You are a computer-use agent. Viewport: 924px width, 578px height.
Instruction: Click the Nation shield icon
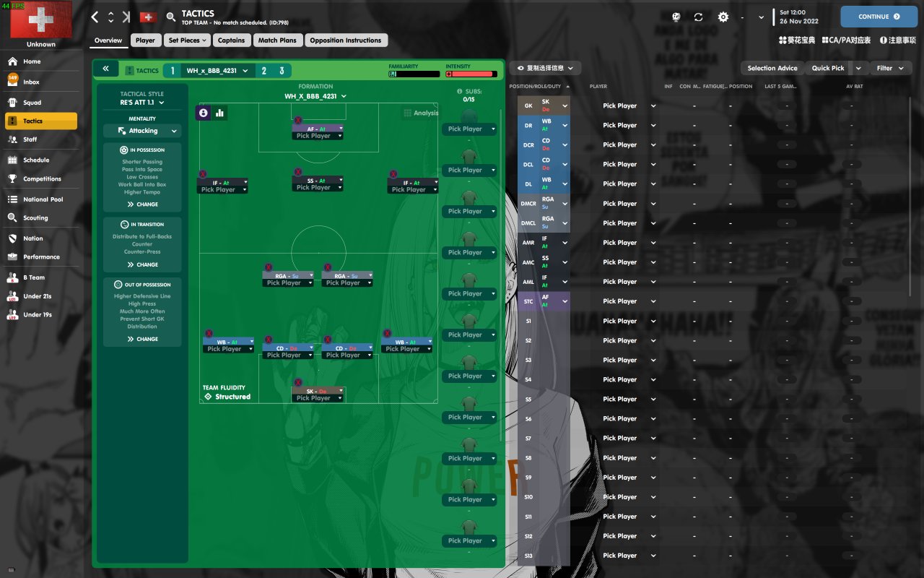coord(12,238)
